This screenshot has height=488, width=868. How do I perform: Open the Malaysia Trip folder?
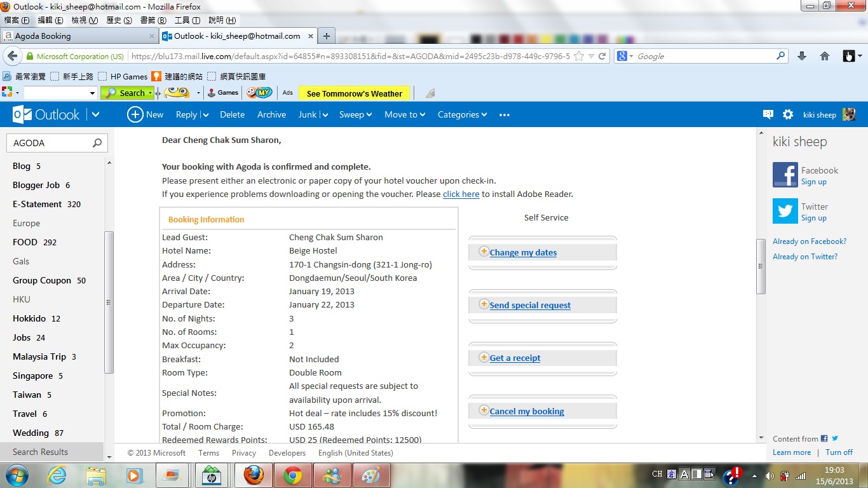click(x=44, y=356)
